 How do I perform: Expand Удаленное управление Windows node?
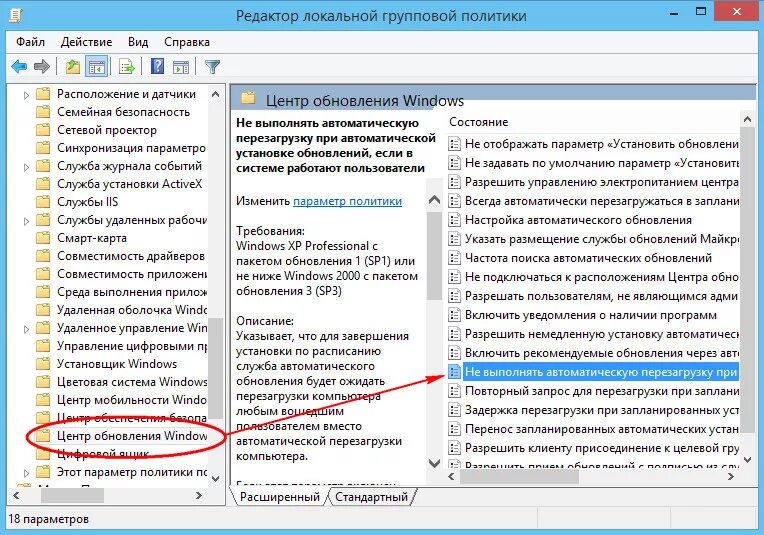point(26,329)
